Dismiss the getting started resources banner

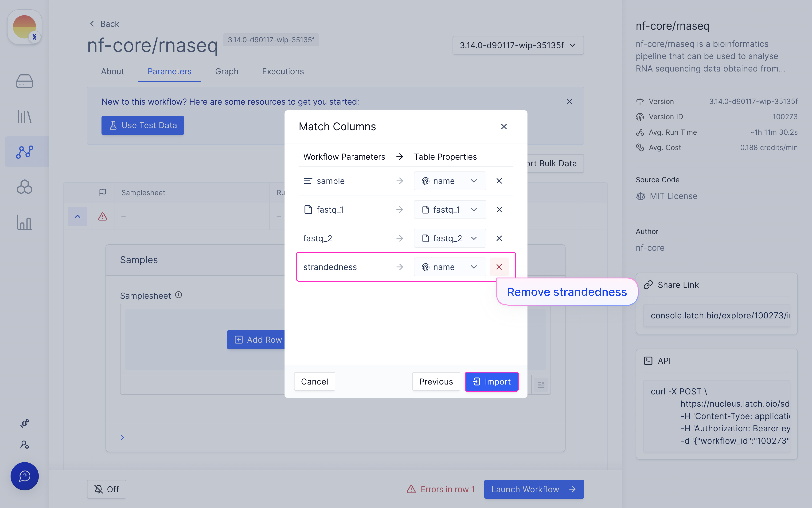(x=569, y=101)
